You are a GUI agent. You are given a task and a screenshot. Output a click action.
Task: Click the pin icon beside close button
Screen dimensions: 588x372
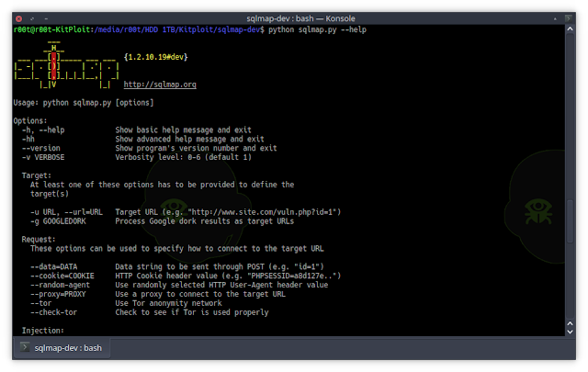33,18
